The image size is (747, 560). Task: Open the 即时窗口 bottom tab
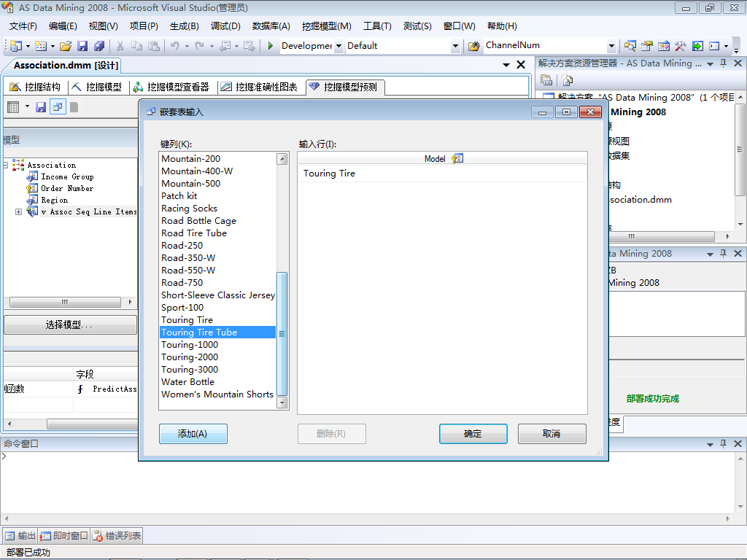pyautogui.click(x=64, y=536)
